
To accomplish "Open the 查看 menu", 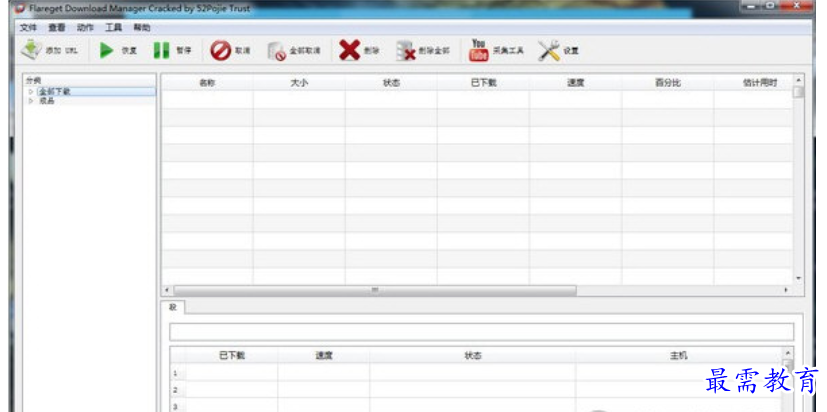I will pos(57,27).
